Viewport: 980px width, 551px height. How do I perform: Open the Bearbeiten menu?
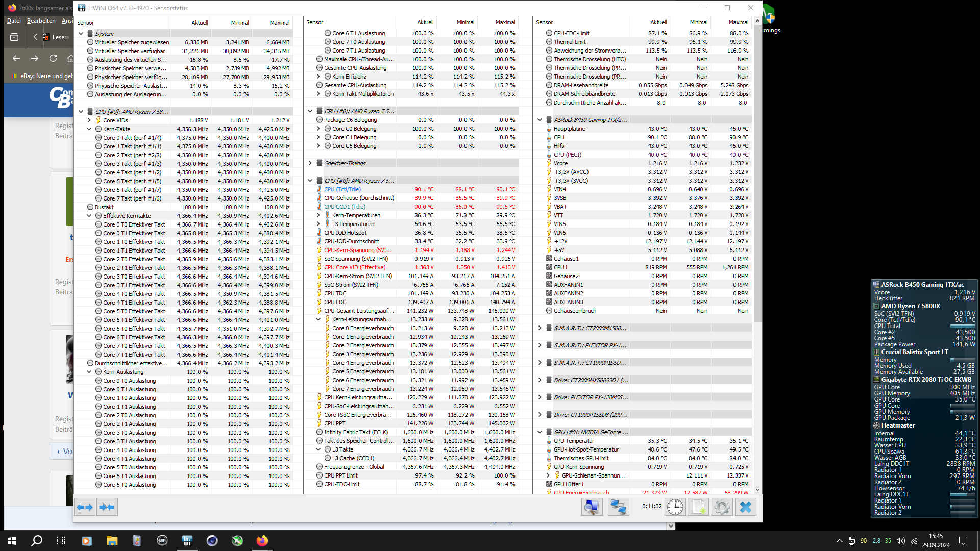41,21
